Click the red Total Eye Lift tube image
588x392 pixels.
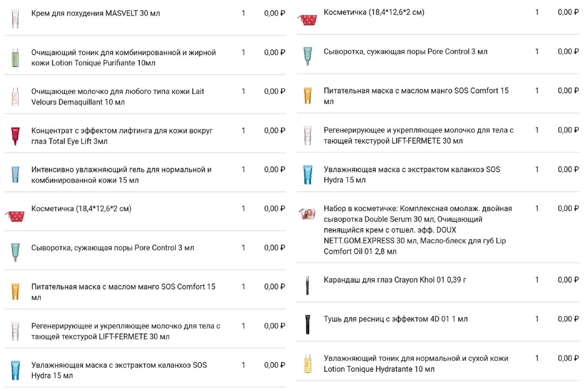pyautogui.click(x=14, y=136)
